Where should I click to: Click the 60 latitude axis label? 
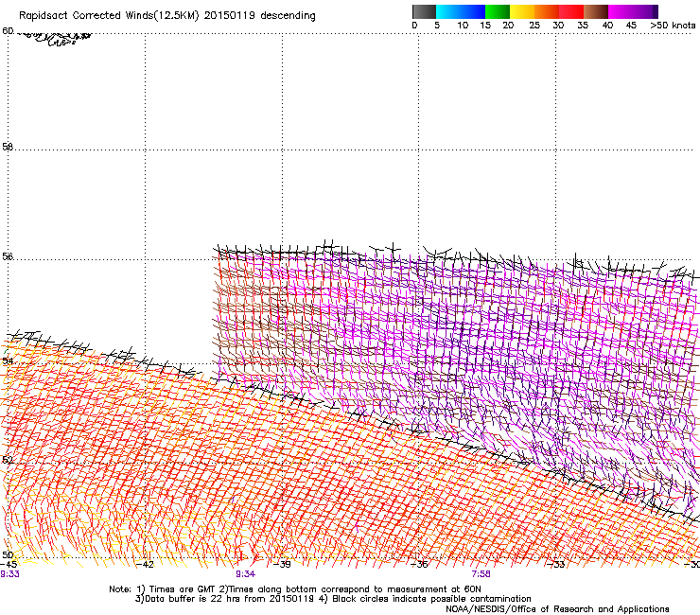click(8, 31)
